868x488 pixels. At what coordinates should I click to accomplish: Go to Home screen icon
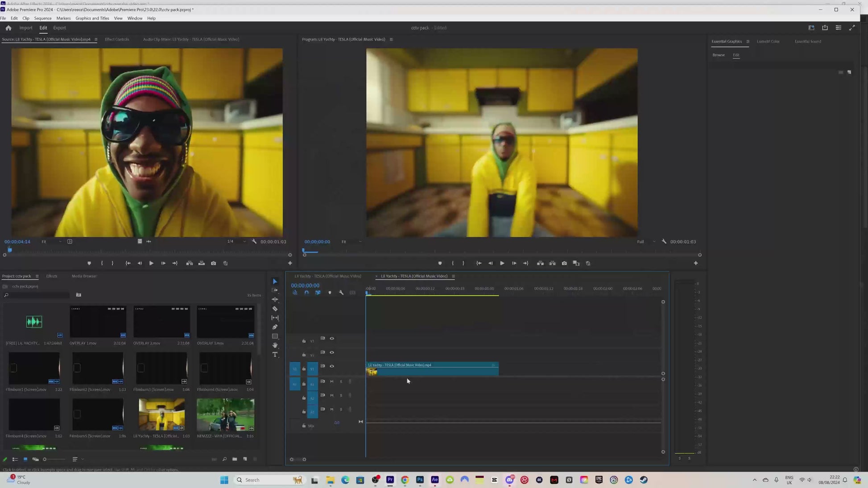[8, 28]
